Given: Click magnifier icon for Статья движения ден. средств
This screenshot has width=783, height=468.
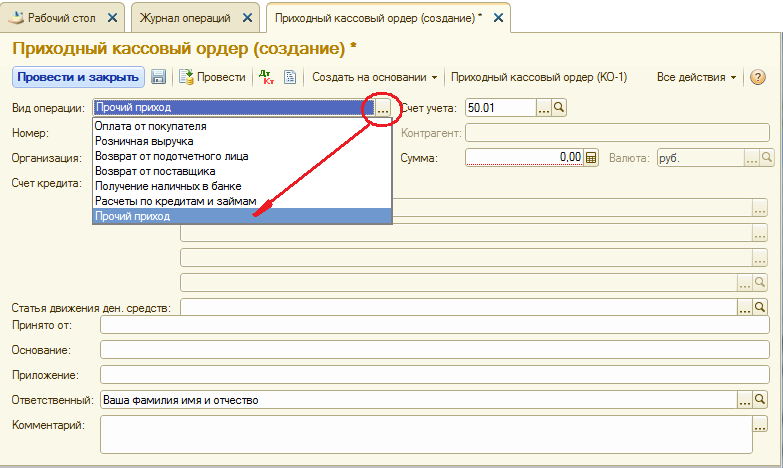Looking at the screenshot, I should click(760, 308).
